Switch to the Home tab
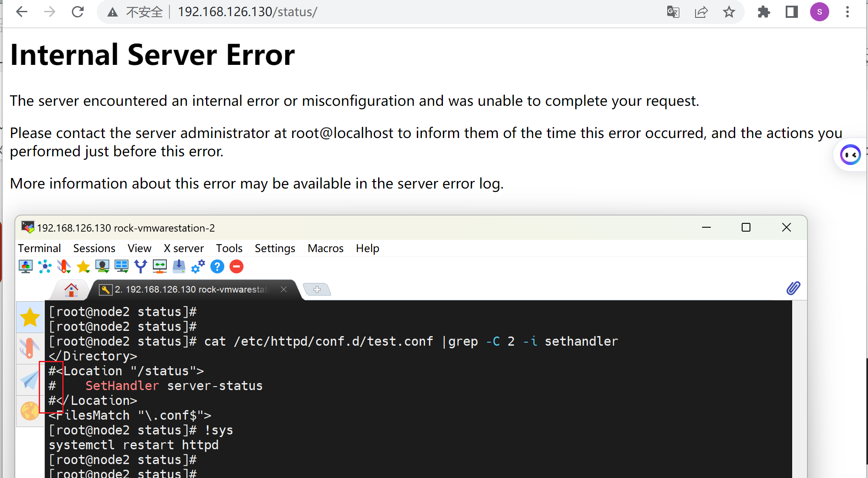The height and width of the screenshot is (478, 868). [71, 289]
